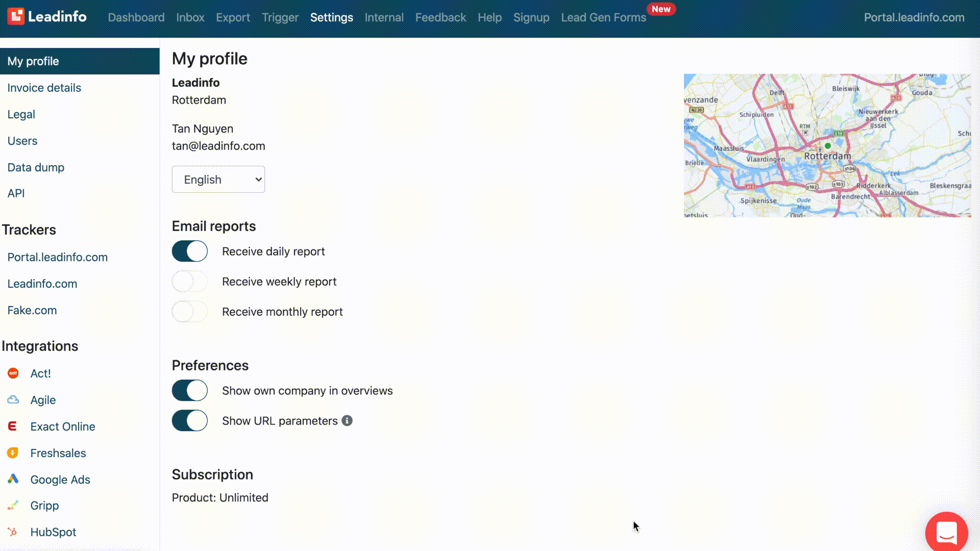Viewport: 980px width, 551px height.
Task: Click the green location marker on map
Action: point(828,145)
